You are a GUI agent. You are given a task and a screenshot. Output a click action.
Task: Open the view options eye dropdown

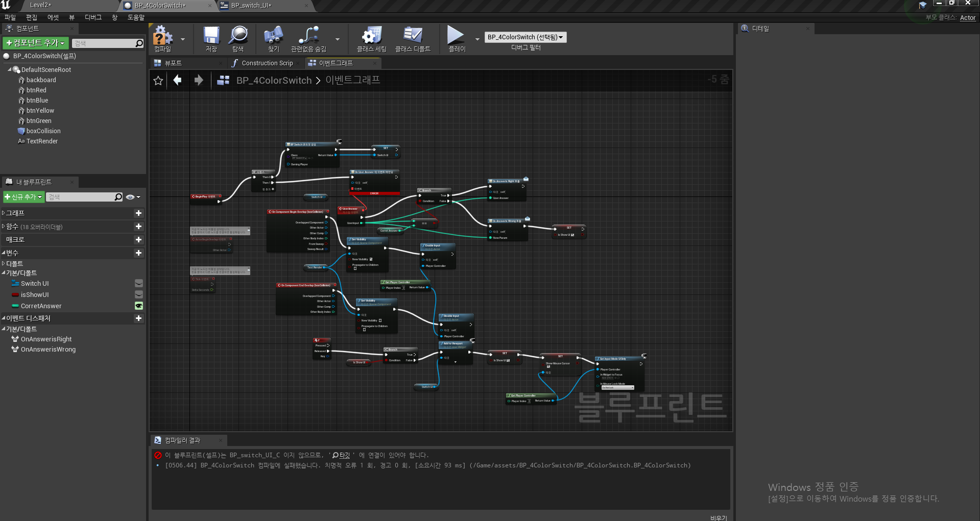click(x=133, y=197)
